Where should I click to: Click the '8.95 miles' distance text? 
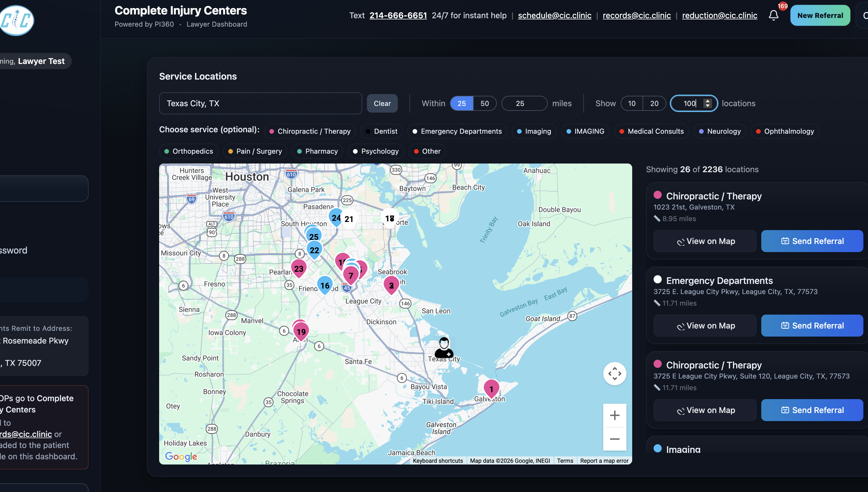coord(679,219)
